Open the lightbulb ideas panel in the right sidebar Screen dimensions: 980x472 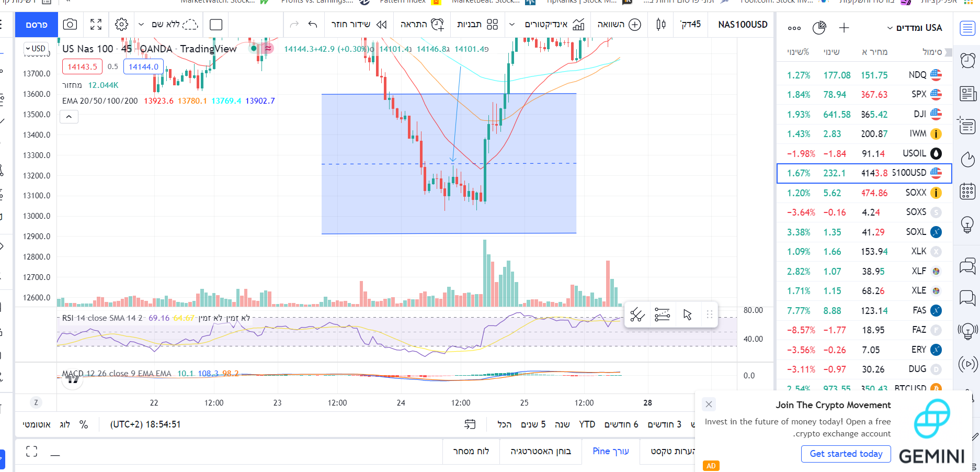tap(967, 225)
